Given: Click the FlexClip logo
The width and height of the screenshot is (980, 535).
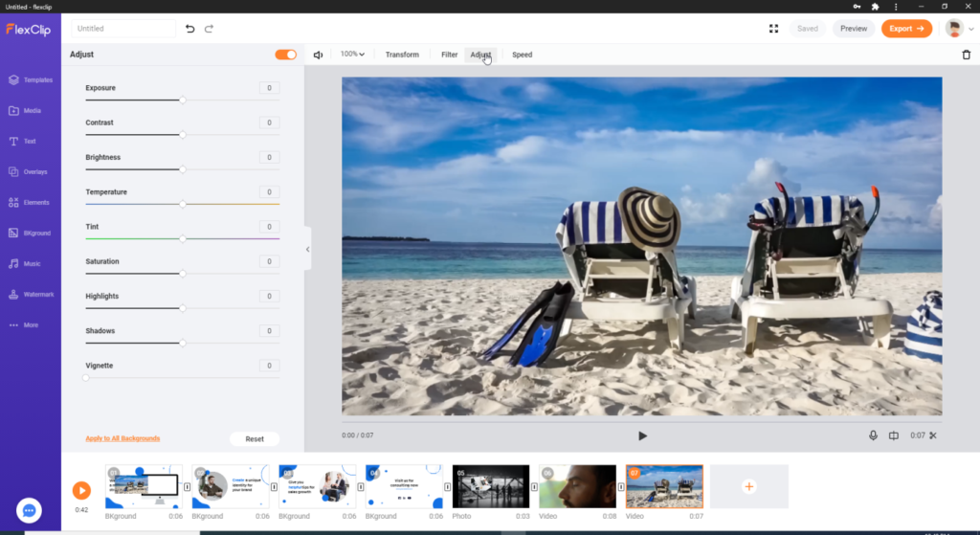Looking at the screenshot, I should (28, 30).
